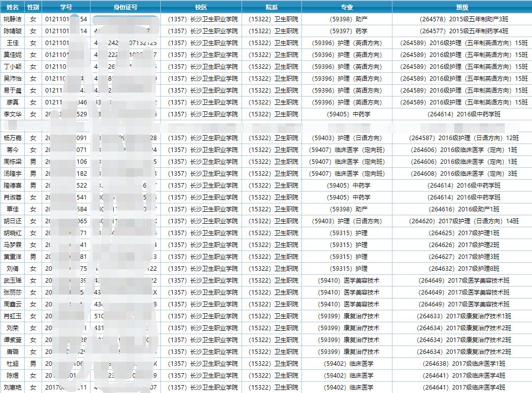Click the name cell 杜超
The height and width of the screenshot is (393, 532).
tap(12, 364)
